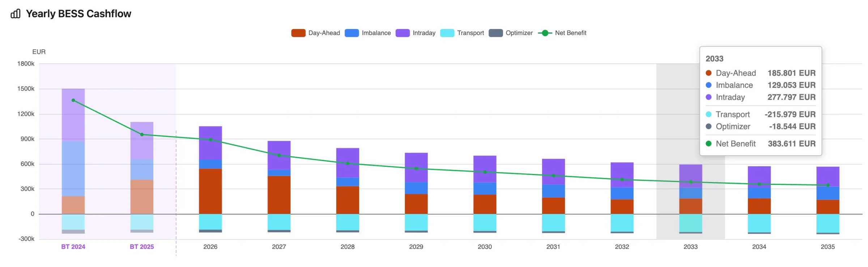Screen dimensions: 868x267
Task: Click the BT 2024 axis label
Action: pos(73,247)
